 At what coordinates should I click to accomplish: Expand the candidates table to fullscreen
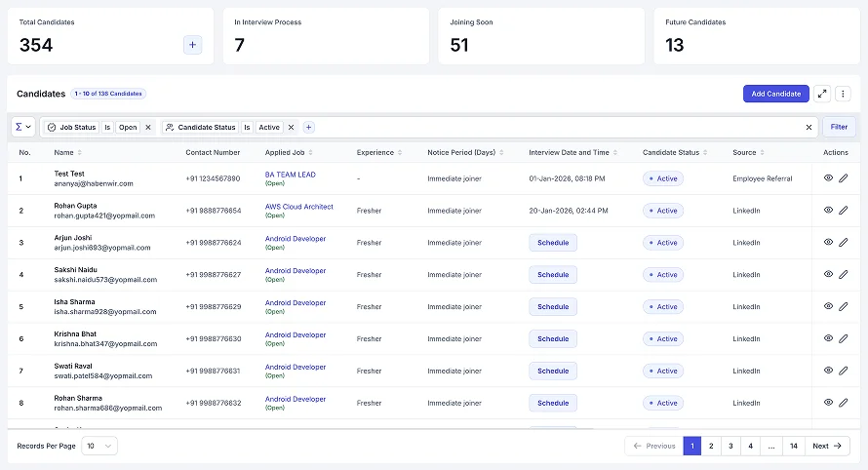tap(822, 94)
